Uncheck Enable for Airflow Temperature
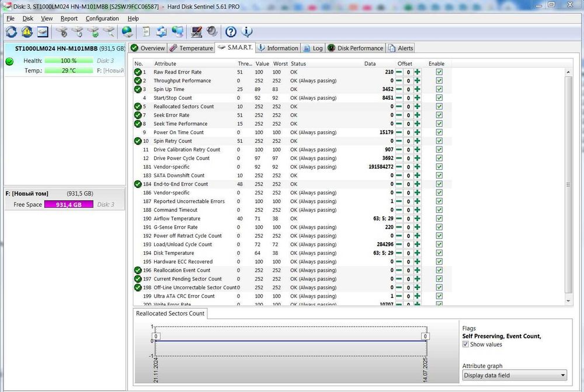584x392 pixels. click(439, 219)
